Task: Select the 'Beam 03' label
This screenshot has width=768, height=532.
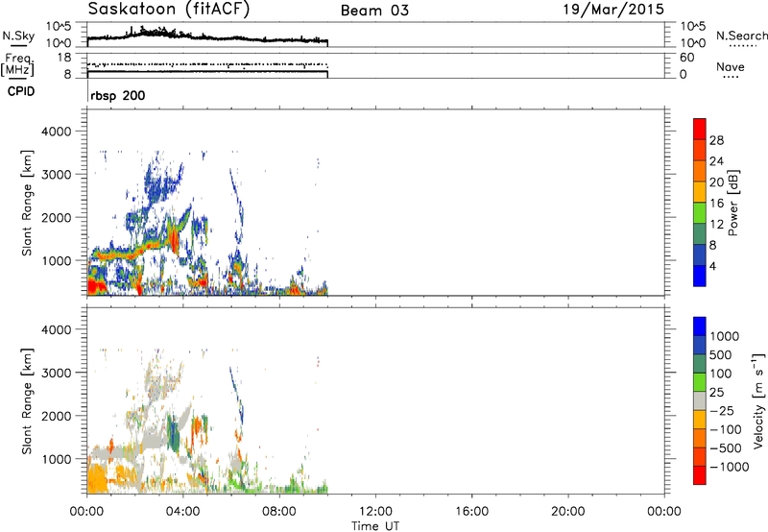Action: 374,11
